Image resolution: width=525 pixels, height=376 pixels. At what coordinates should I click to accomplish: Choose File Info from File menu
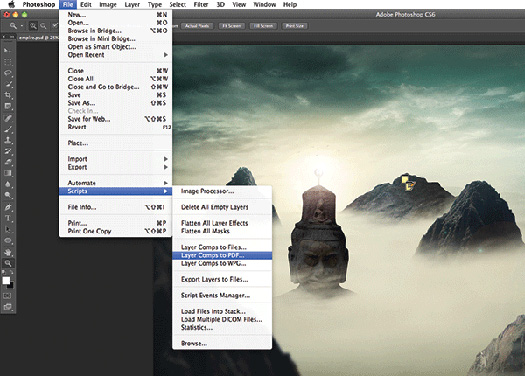115,207
